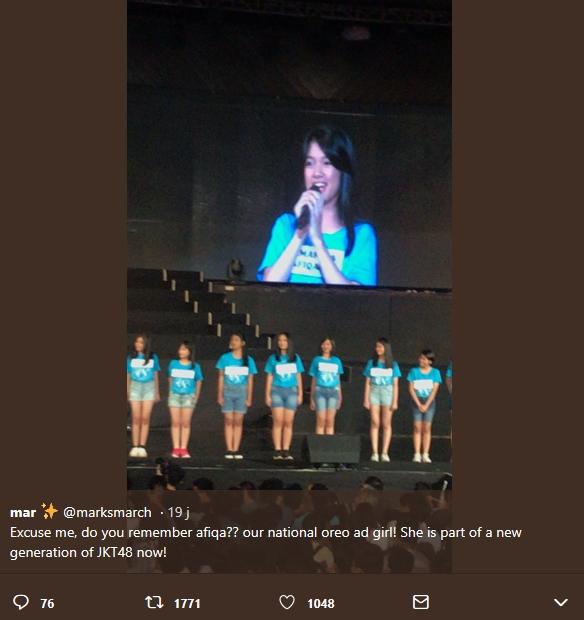The width and height of the screenshot is (584, 620).
Task: Click the sparkle emoji beside mar
Action: (49, 511)
